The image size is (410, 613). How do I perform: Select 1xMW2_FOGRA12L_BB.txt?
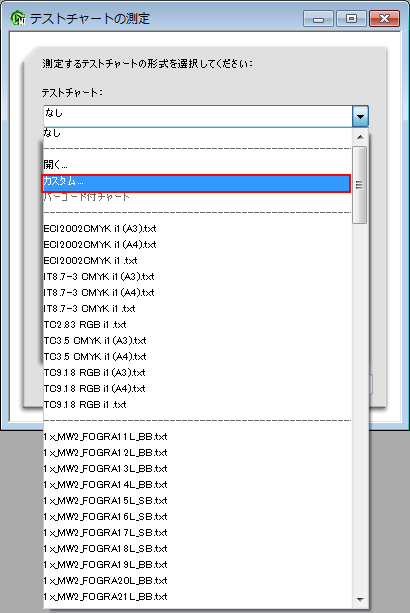pyautogui.click(x=197, y=452)
